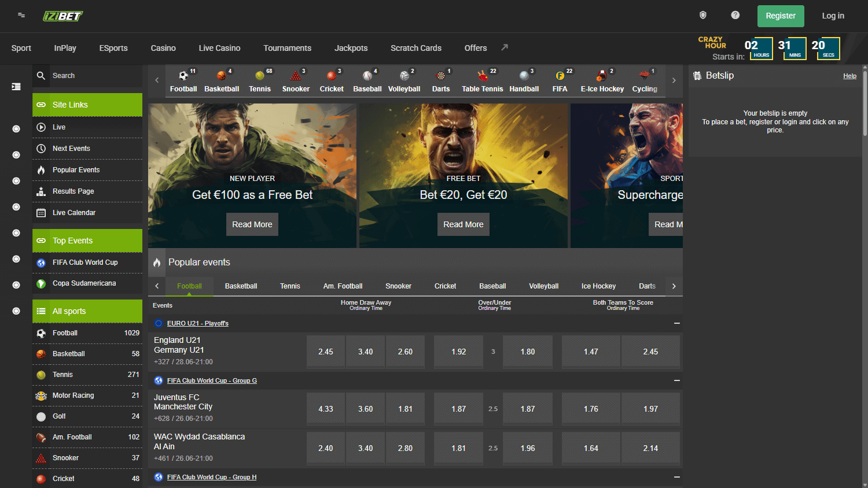Select the FIFA Club World Cup badge
Screen dimensions: 868x488
point(41,262)
